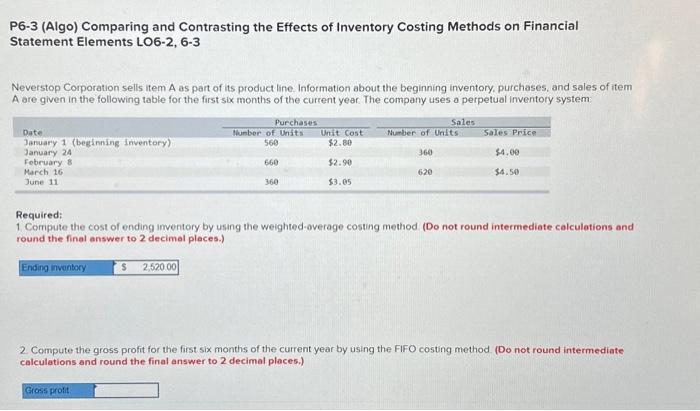Click the Ending inventory field showing 2,520.00

click(x=146, y=267)
